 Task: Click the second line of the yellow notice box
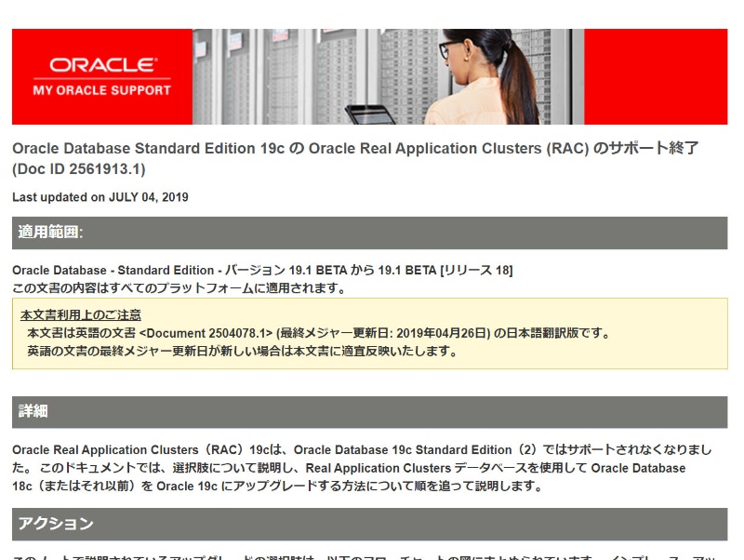(242, 351)
